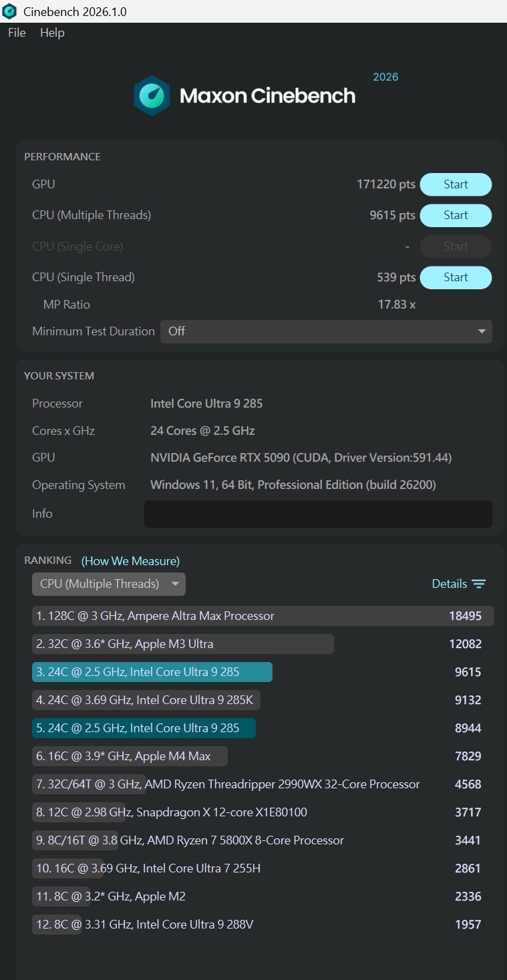Click the Maxon Cinebench hexagon logo
The height and width of the screenshot is (980, 507).
pos(152,96)
